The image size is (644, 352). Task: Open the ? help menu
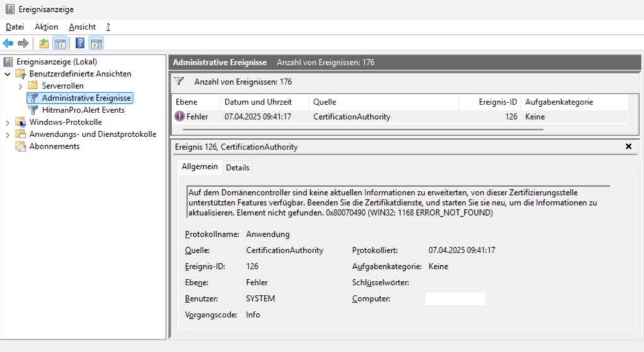[x=108, y=26]
